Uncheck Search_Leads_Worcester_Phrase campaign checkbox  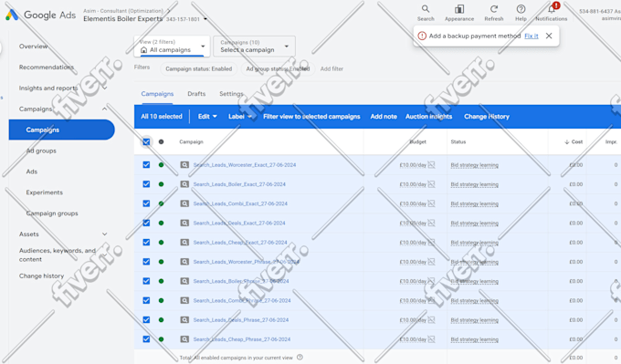(x=146, y=262)
